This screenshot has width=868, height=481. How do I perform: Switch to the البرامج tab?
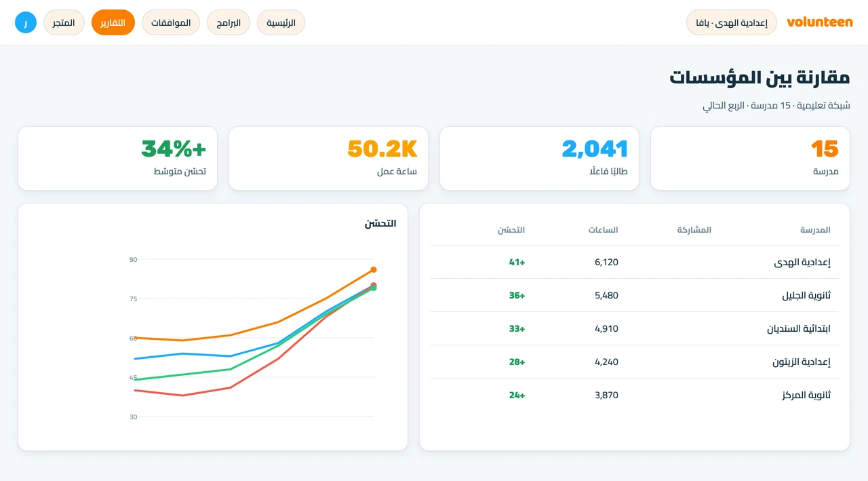point(229,22)
